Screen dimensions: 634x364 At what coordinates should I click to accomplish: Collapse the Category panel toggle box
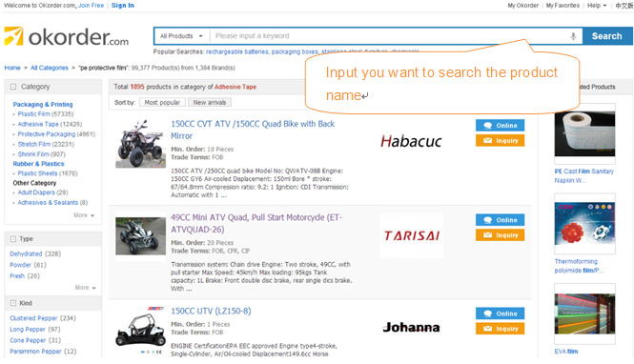point(13,87)
